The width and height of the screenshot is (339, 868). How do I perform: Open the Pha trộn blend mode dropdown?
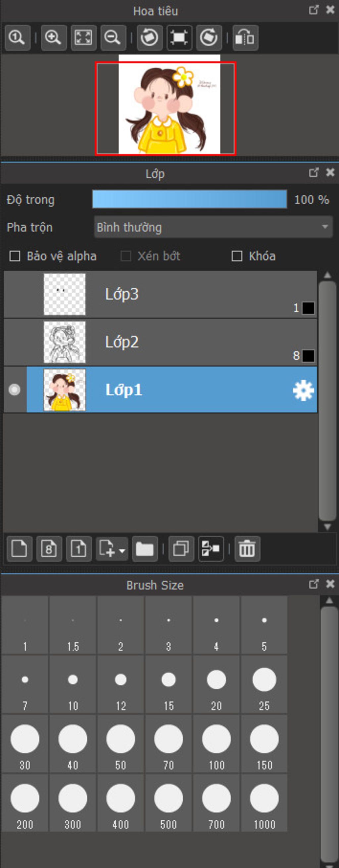point(213,227)
